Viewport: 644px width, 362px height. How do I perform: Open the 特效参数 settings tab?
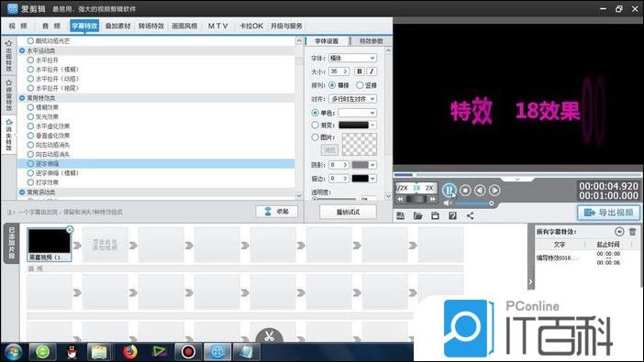pyautogui.click(x=371, y=41)
